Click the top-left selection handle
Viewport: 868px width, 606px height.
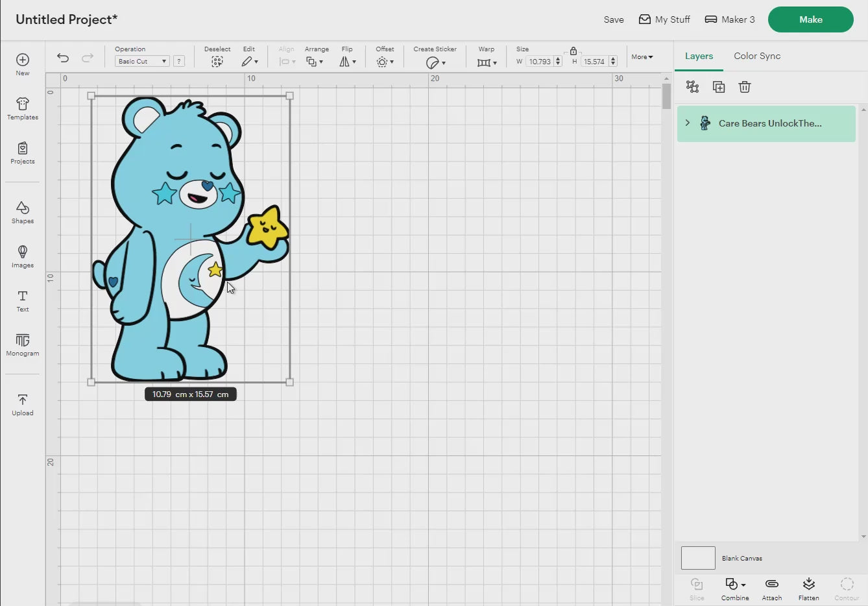pos(91,96)
